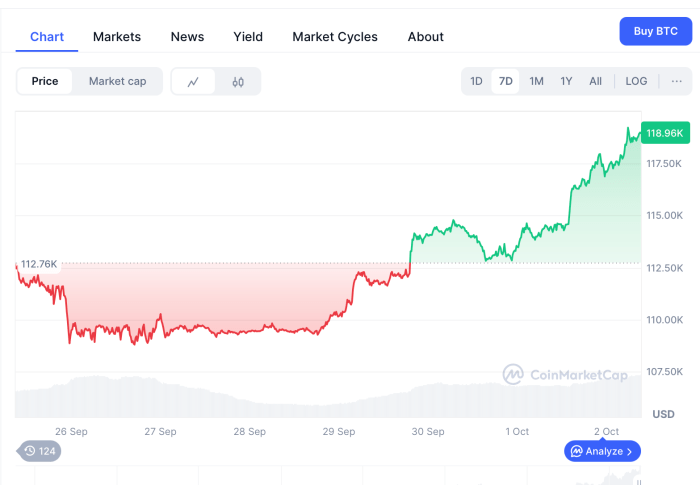Viewport: 700px width, 485px height.
Task: Select the 7D time range
Action: click(506, 81)
